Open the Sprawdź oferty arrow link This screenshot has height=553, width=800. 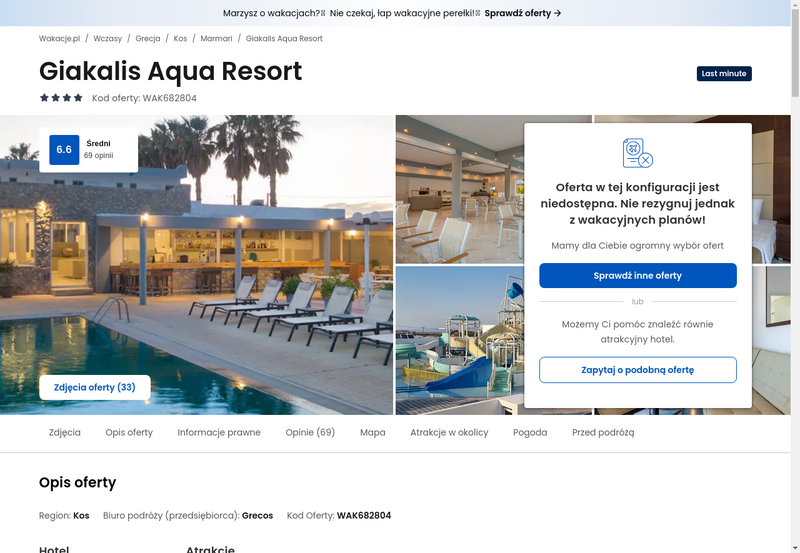coord(523,13)
